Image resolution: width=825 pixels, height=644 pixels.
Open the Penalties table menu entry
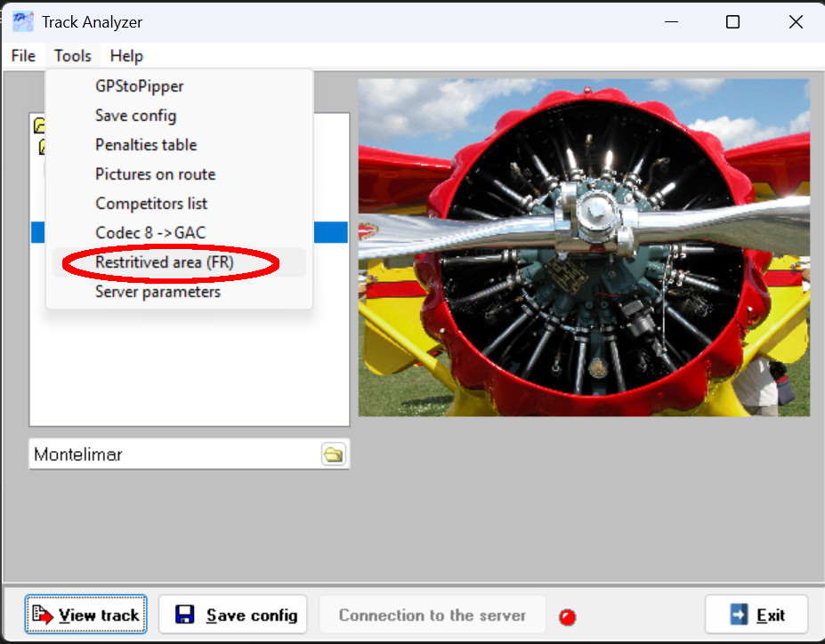(x=146, y=145)
